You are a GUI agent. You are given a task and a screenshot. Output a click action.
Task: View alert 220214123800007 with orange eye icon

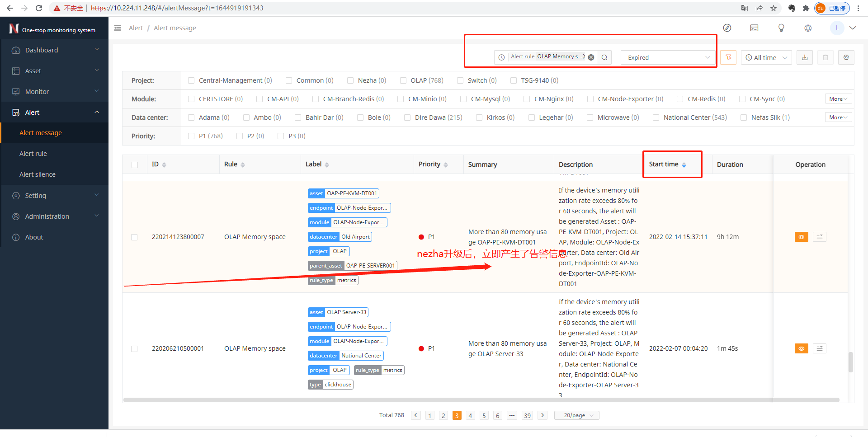pyautogui.click(x=801, y=237)
